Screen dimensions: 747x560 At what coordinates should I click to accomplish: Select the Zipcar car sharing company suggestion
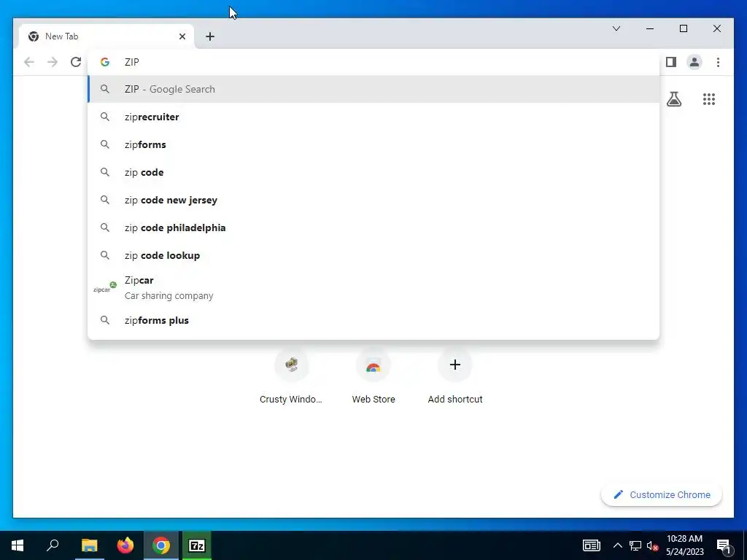click(373, 287)
